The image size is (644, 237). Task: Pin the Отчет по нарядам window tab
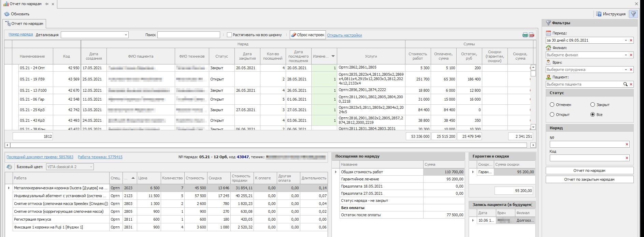click(x=47, y=4)
